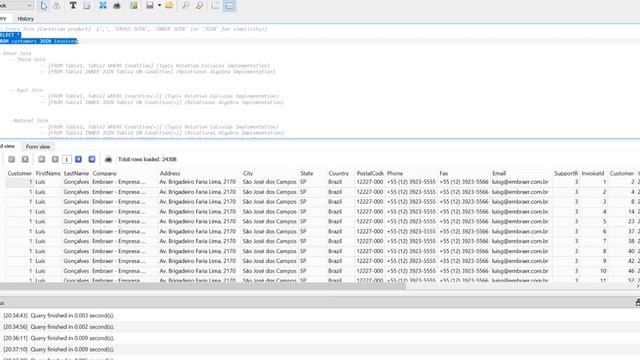The image size is (640, 360).
Task: Click the '[20:34:56] Query finished in 0.002' status message
Action: coord(59,327)
